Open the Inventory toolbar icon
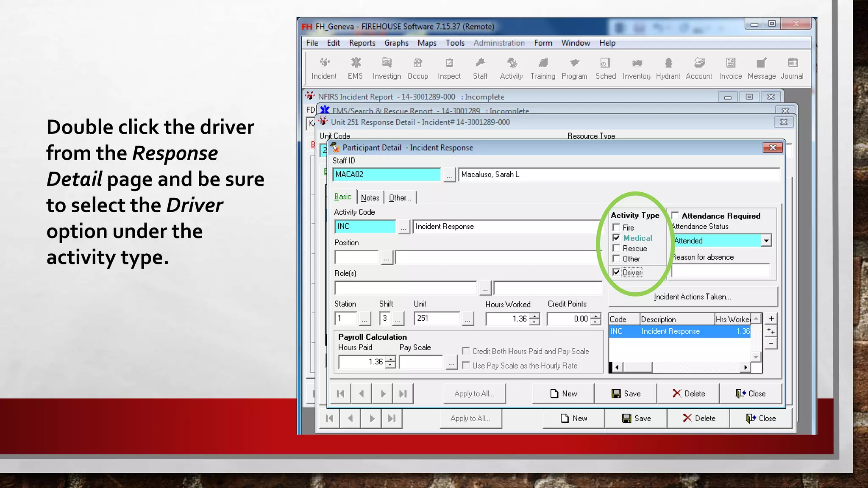Viewport: 868px width, 488px height. point(637,68)
